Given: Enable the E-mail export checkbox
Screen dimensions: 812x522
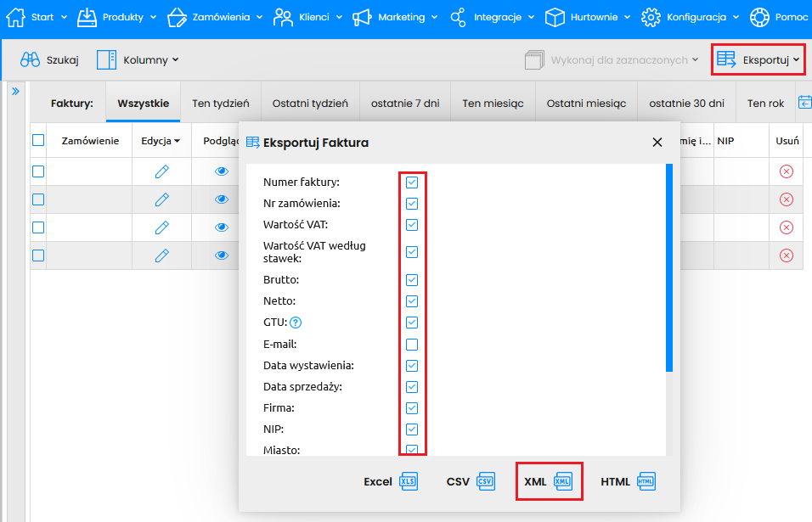Looking at the screenshot, I should (412, 345).
